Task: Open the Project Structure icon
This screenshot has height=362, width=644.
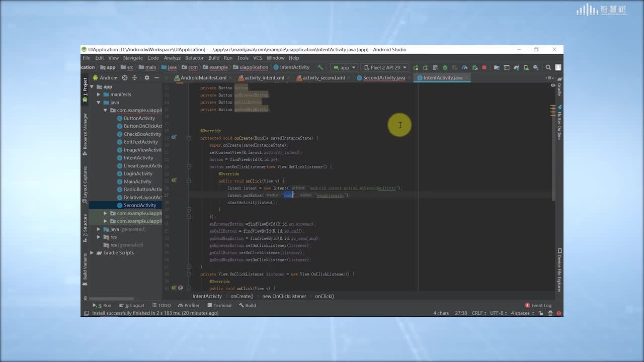Action: [x=497, y=67]
